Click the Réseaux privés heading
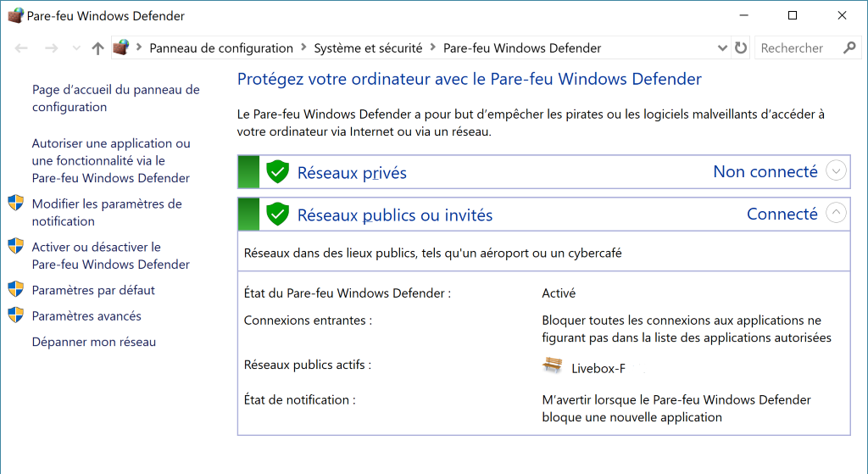Screen dimensions: 868x474 (x=352, y=173)
